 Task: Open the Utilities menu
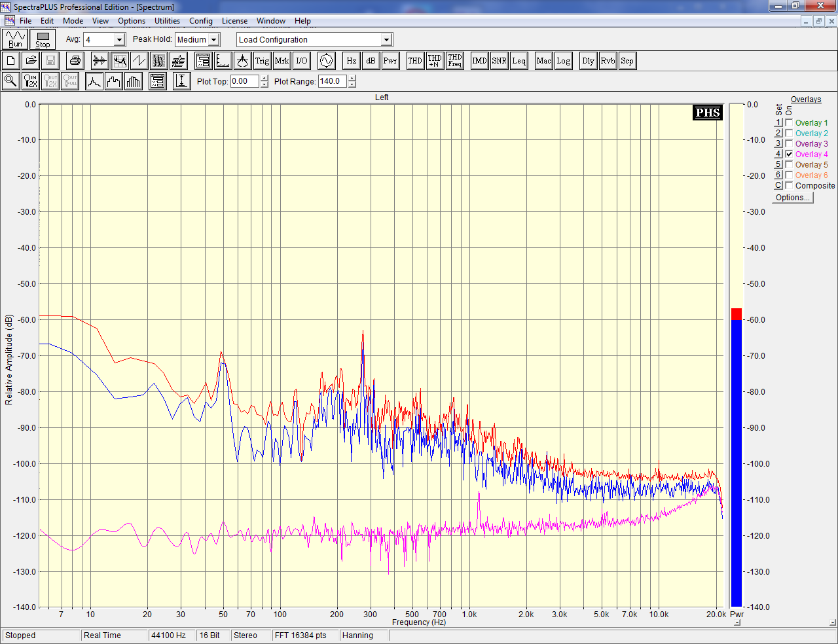(167, 21)
